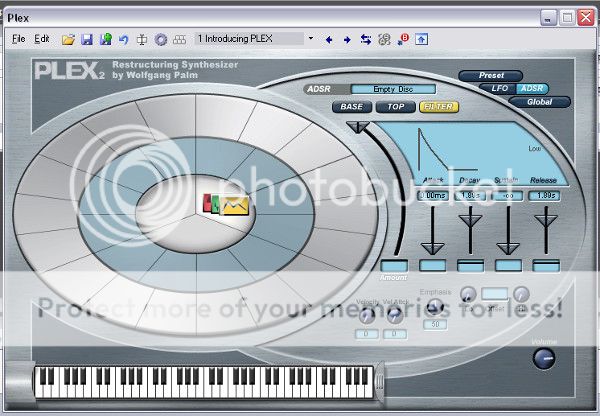
Task: Switch to the ADSR page
Action: [532, 88]
